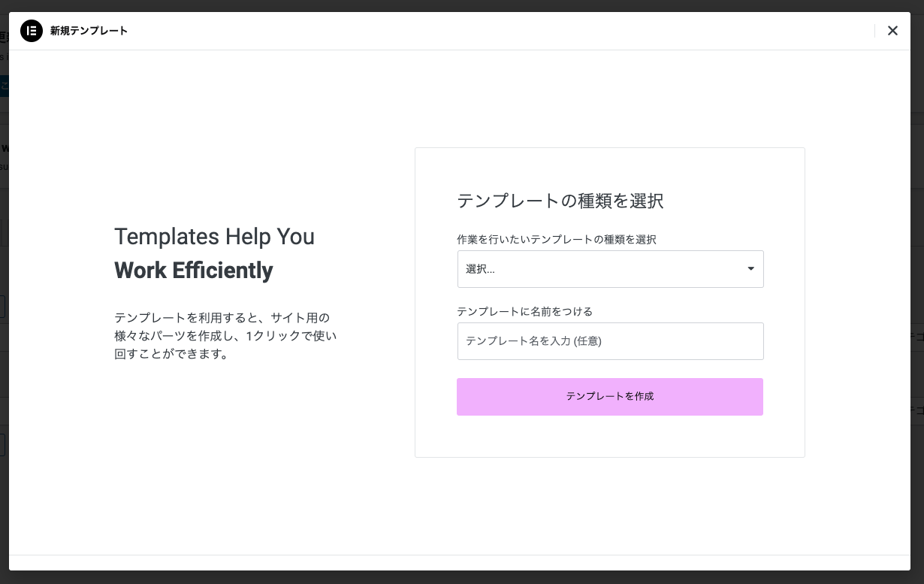Click the bold Work Efficiently text

(x=193, y=271)
